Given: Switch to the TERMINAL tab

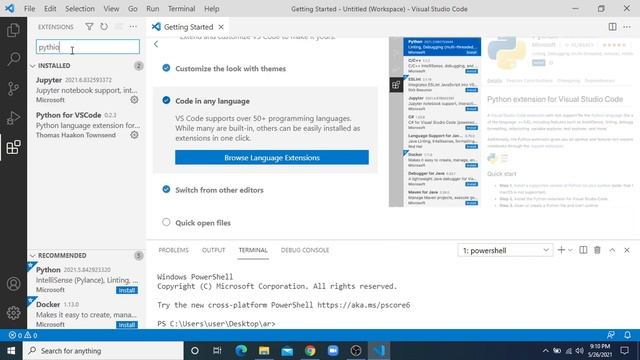Looking at the screenshot, I should 253,250.
